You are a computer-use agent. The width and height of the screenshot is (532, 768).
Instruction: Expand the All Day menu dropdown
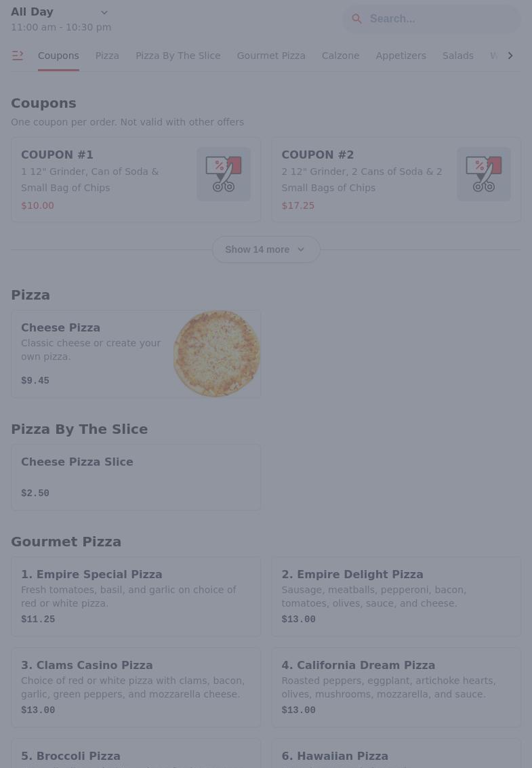click(104, 12)
